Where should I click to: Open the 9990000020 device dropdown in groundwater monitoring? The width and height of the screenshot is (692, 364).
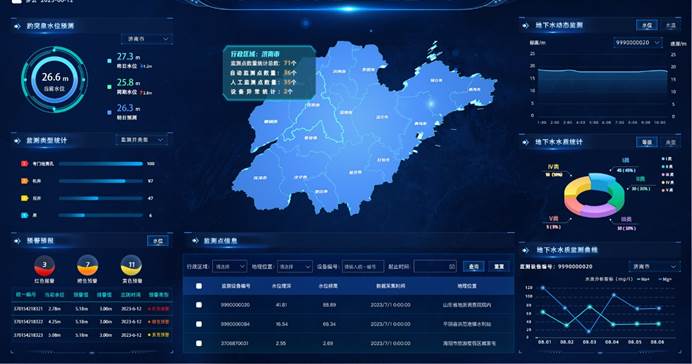coord(638,43)
